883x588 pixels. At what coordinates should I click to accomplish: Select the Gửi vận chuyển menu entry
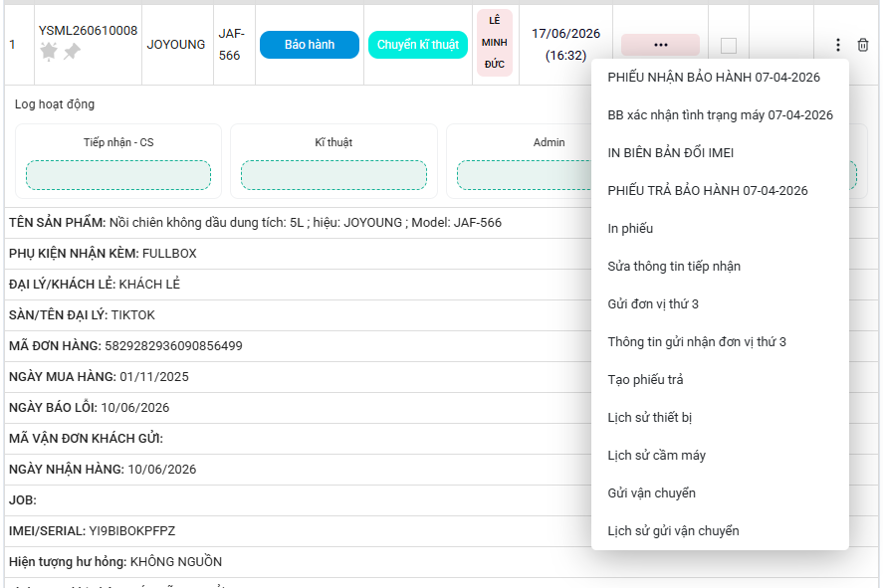(x=652, y=492)
